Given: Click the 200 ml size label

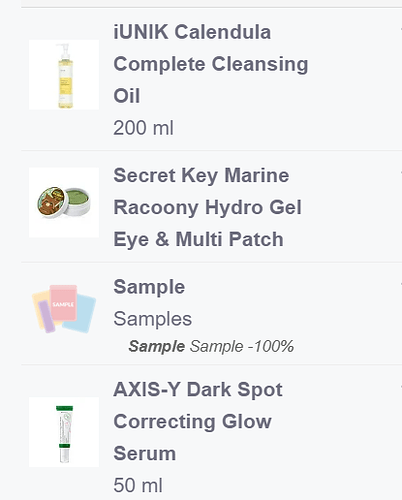Looking at the screenshot, I should (143, 128).
